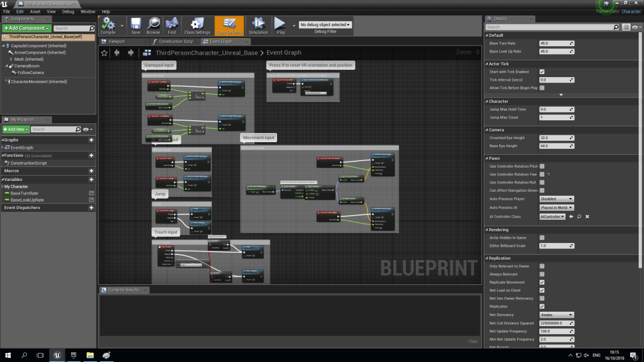The height and width of the screenshot is (362, 644).
Task: Navigate forward in graph history
Action: 131,52
